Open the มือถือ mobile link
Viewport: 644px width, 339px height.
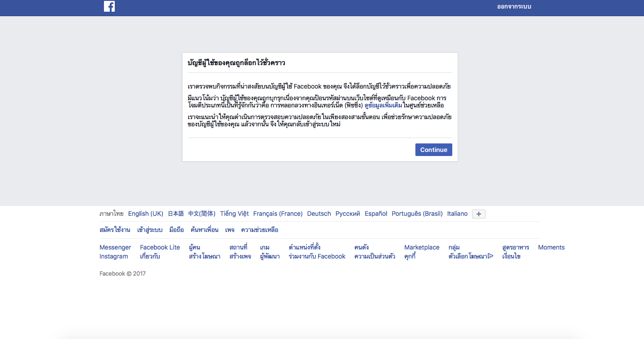click(176, 230)
